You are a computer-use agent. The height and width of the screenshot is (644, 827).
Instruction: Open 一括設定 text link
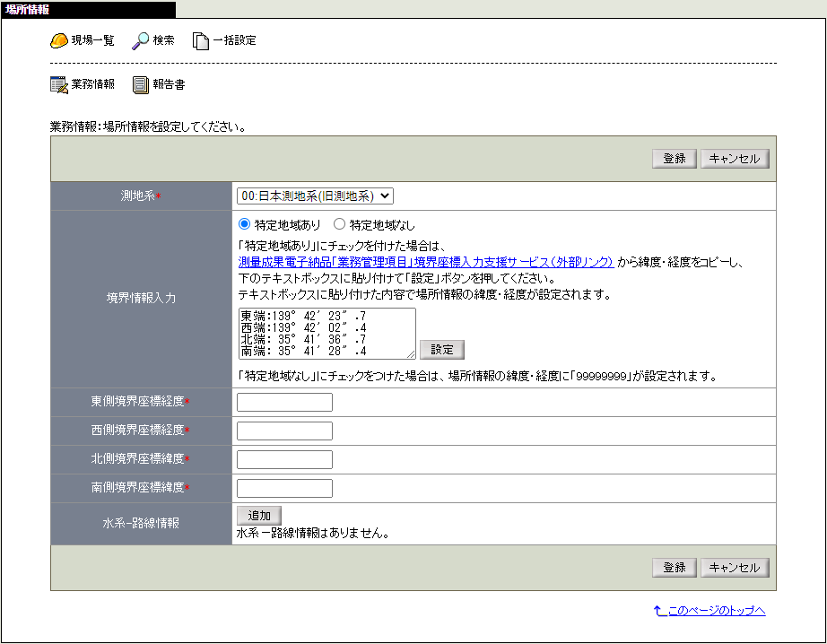(235, 40)
